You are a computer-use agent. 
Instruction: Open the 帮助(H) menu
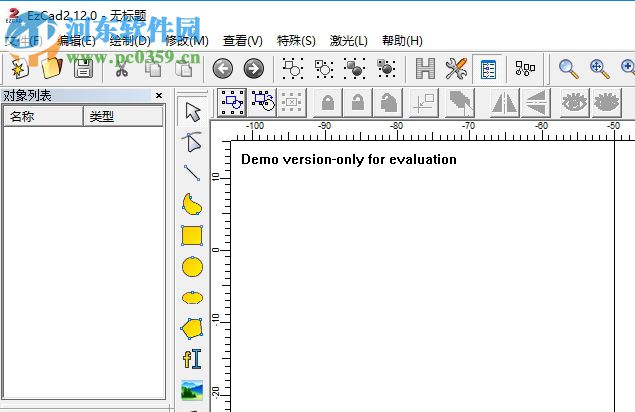[402, 41]
